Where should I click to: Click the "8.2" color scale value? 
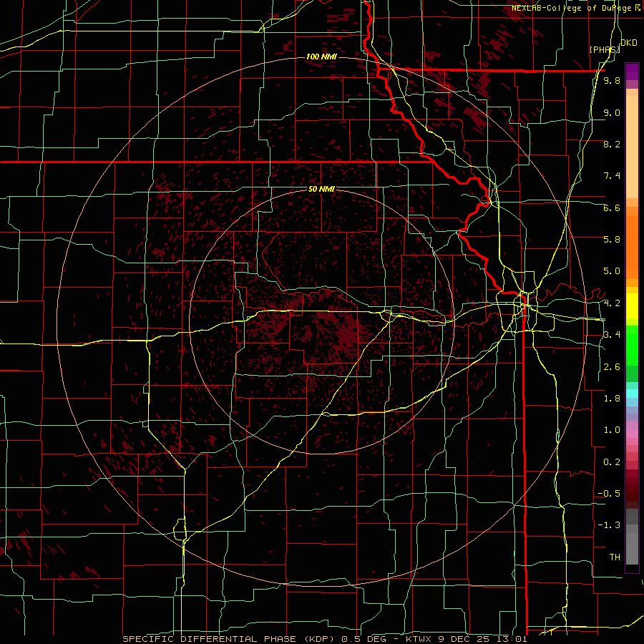612,144
